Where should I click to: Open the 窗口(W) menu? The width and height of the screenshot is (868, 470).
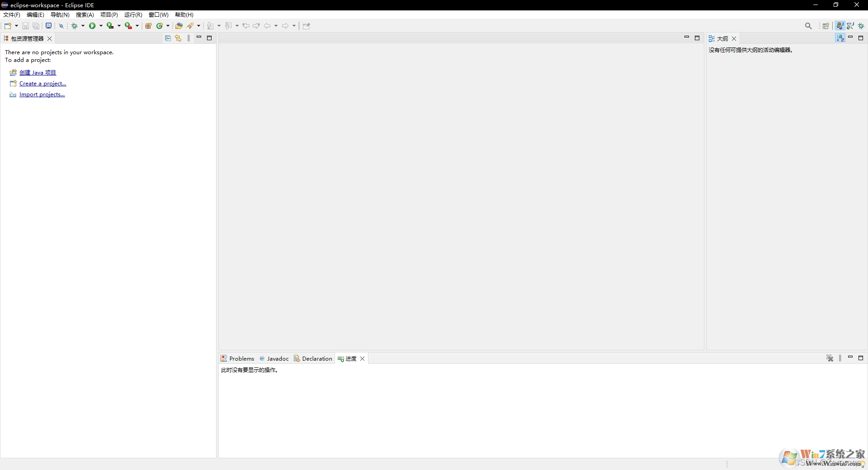pyautogui.click(x=159, y=15)
